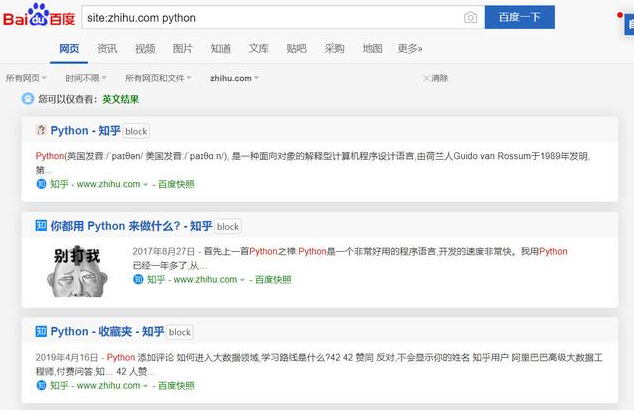The height and width of the screenshot is (410, 634).
Task: Switch to the 知道 tab
Action: click(x=221, y=49)
